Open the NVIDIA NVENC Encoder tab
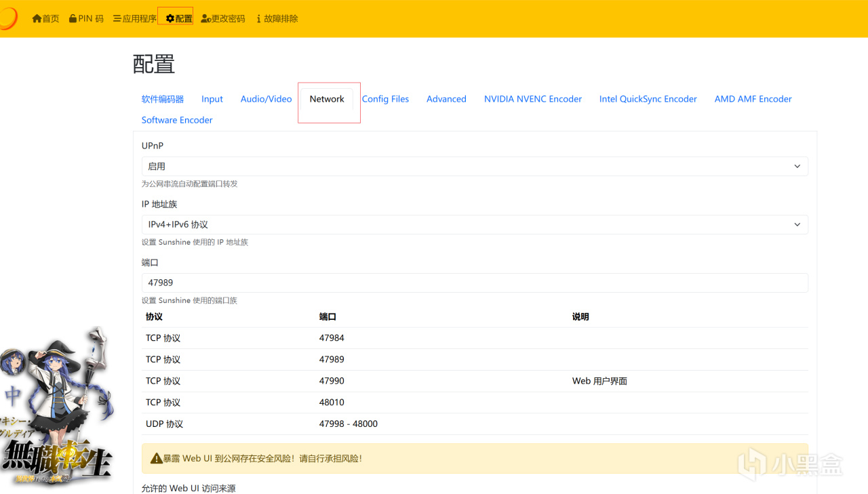 point(533,99)
